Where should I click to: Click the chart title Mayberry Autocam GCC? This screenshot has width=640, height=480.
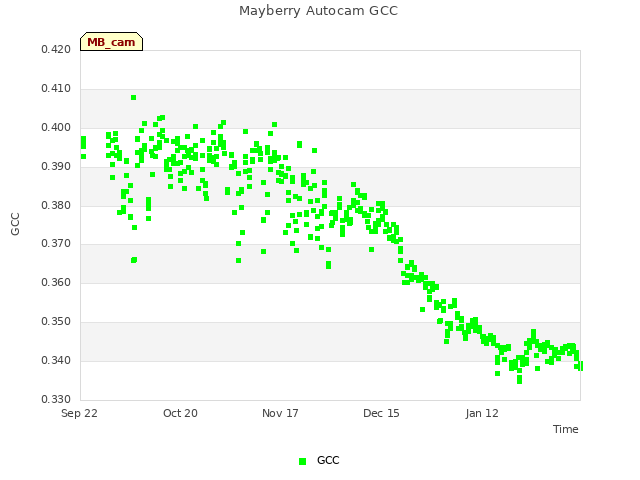tap(318, 11)
